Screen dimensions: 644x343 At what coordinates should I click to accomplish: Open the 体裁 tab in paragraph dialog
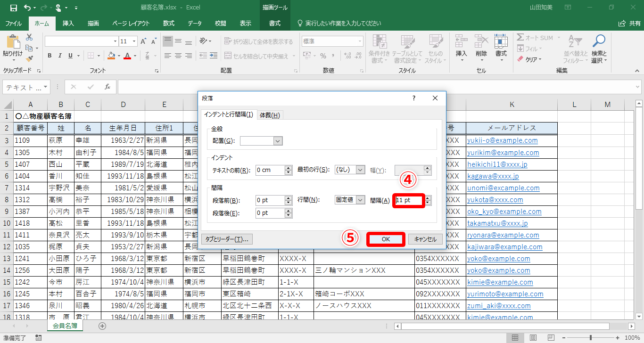(270, 115)
